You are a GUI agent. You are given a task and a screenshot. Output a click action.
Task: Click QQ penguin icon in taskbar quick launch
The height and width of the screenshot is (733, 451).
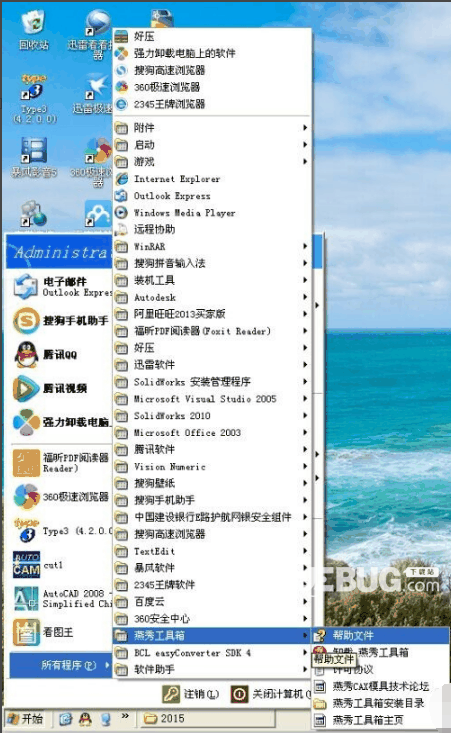click(x=85, y=719)
